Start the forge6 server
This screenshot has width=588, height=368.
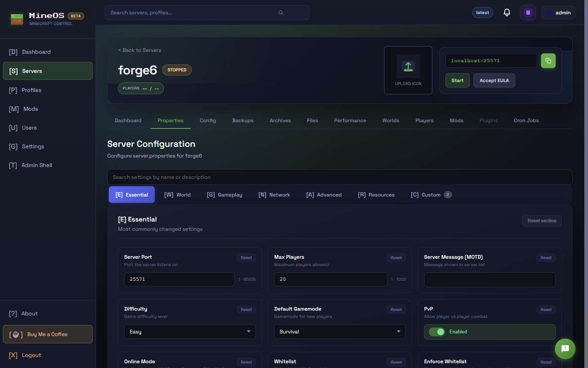(x=457, y=80)
